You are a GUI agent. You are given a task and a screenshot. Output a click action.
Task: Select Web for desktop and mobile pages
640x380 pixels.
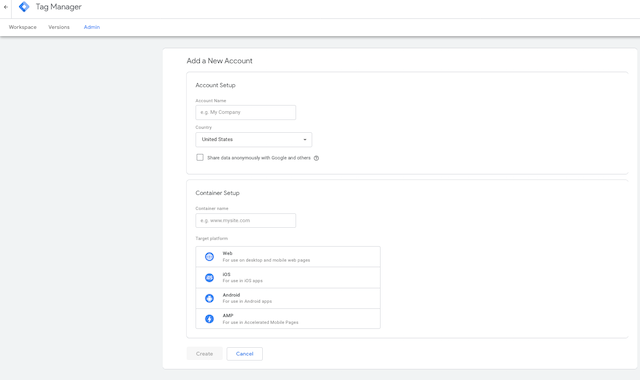click(x=288, y=257)
